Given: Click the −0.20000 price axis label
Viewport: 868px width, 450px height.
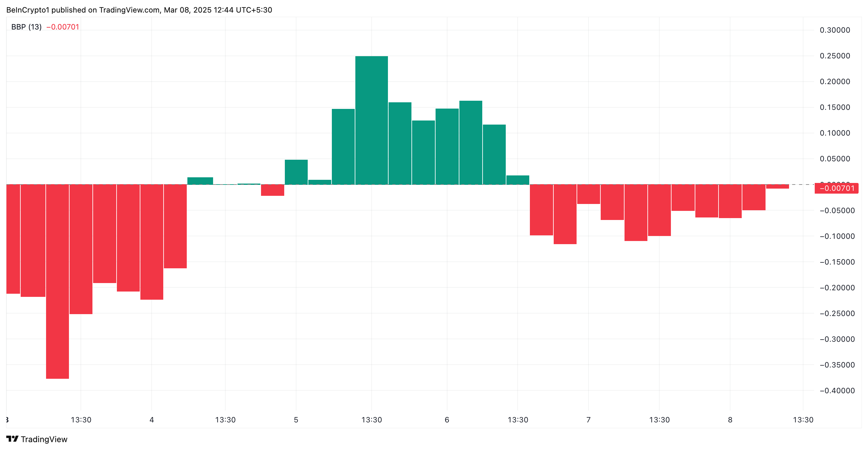Looking at the screenshot, I should click(837, 288).
